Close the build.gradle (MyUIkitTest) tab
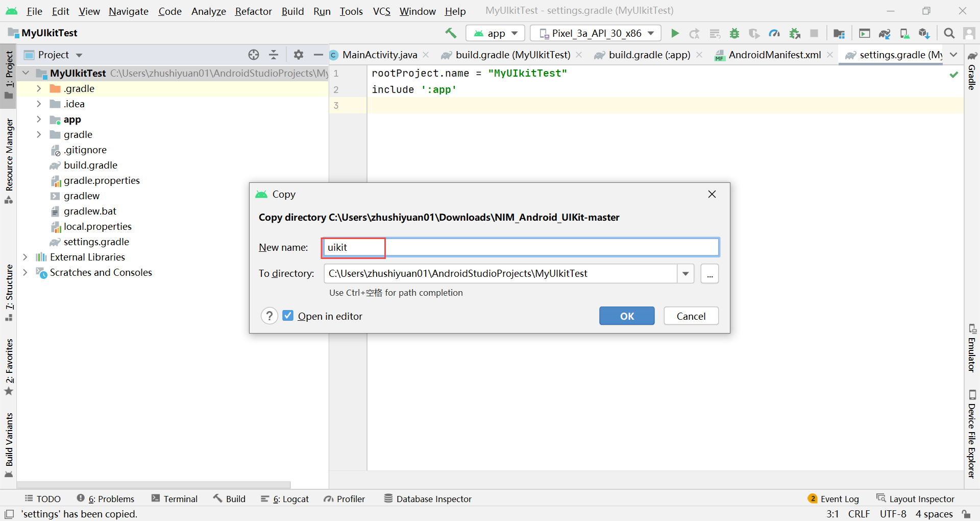980x521 pixels. coord(579,55)
